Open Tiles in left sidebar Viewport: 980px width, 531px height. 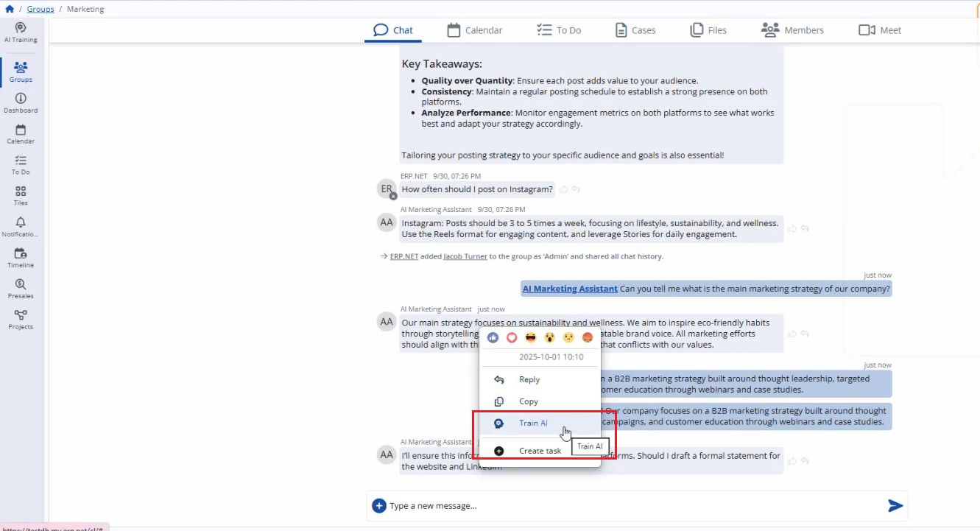(21, 196)
